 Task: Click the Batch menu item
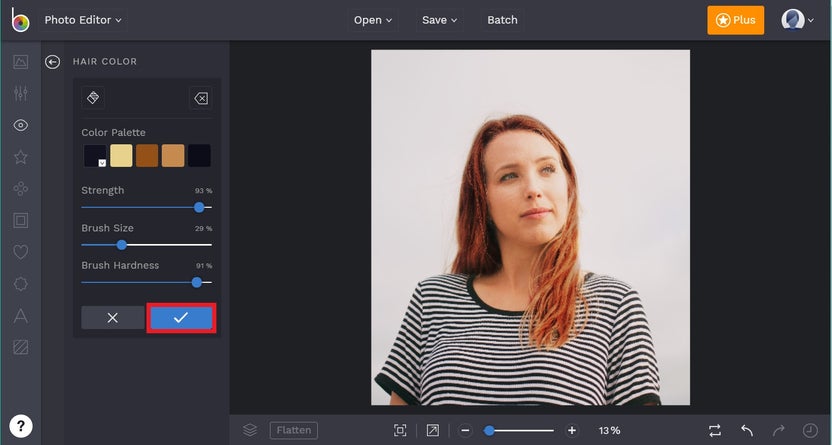[502, 20]
